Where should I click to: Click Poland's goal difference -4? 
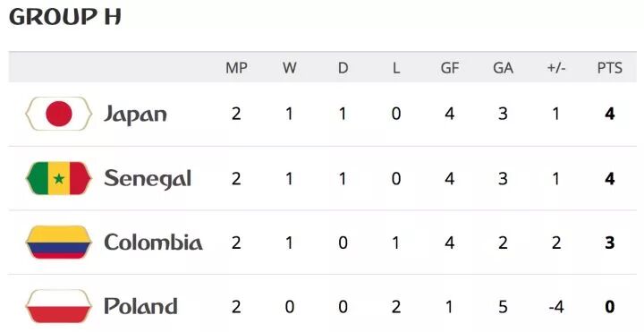tap(556, 307)
